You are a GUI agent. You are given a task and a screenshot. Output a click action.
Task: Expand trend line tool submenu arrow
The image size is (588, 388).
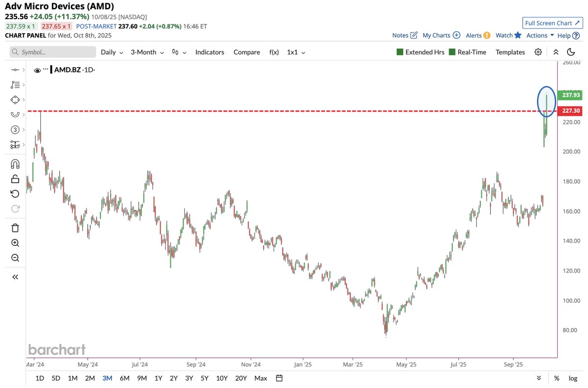[24, 70]
